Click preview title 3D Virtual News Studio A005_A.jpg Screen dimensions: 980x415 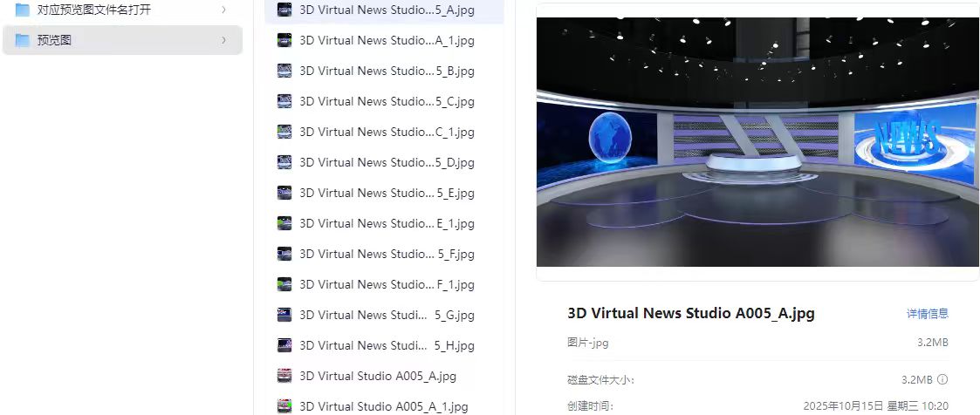(691, 313)
